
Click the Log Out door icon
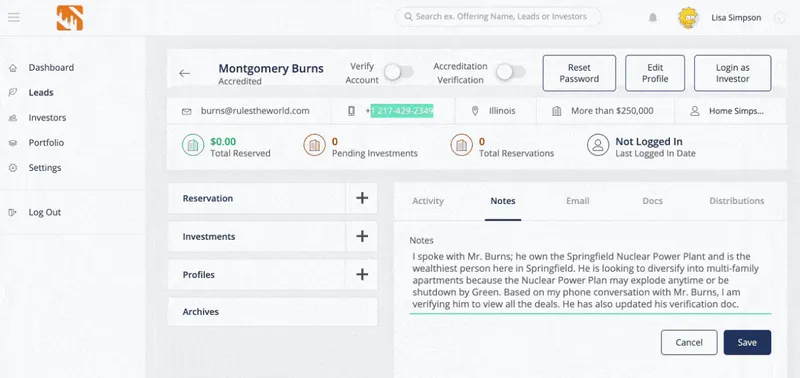point(13,213)
